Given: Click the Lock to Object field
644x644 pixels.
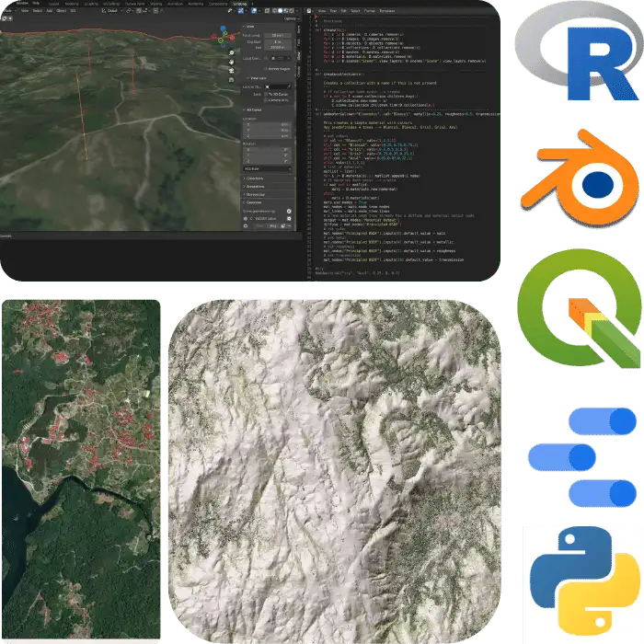Looking at the screenshot, I should click(278, 86).
